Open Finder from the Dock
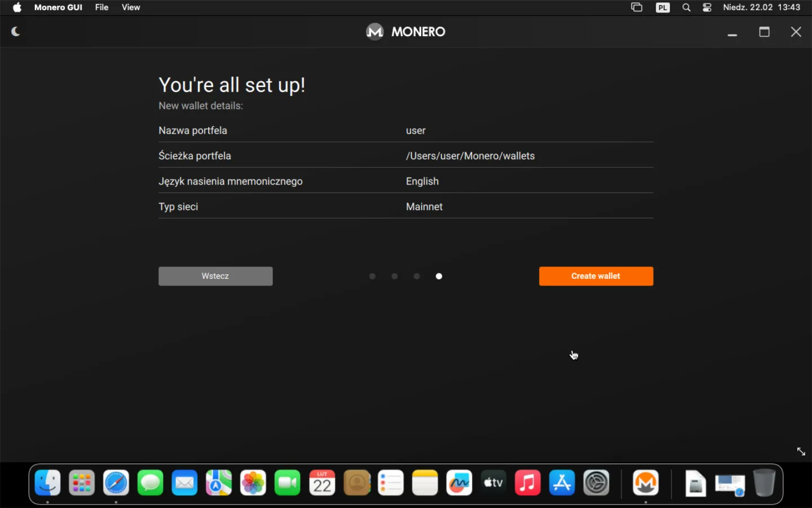Image resolution: width=812 pixels, height=508 pixels. (x=48, y=483)
